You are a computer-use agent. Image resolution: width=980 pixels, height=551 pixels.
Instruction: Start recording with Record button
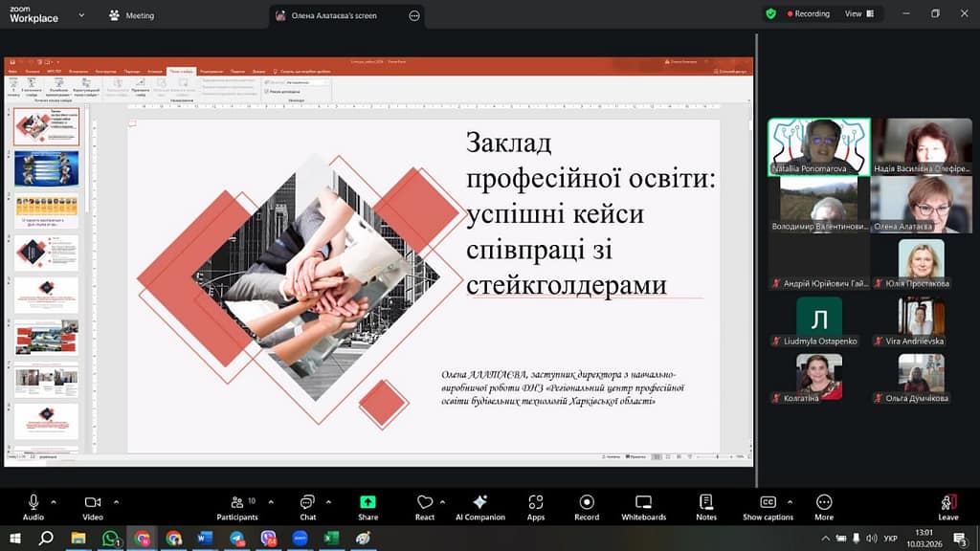587,506
